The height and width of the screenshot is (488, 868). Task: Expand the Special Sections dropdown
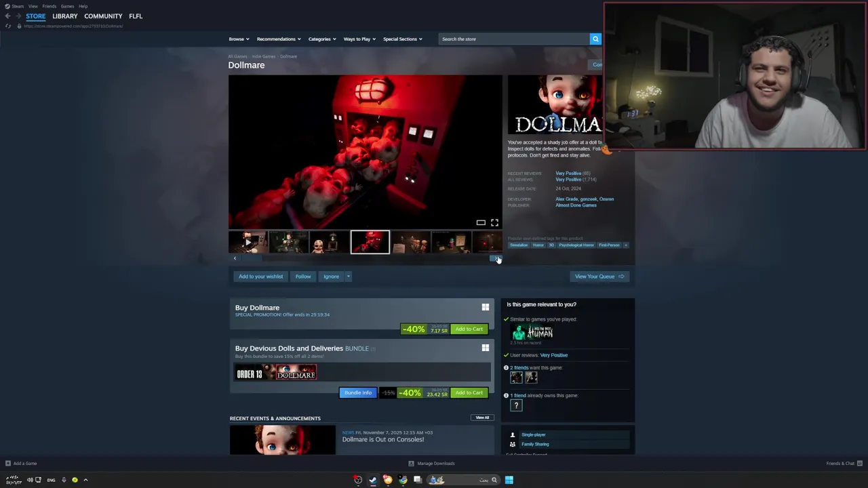point(403,39)
